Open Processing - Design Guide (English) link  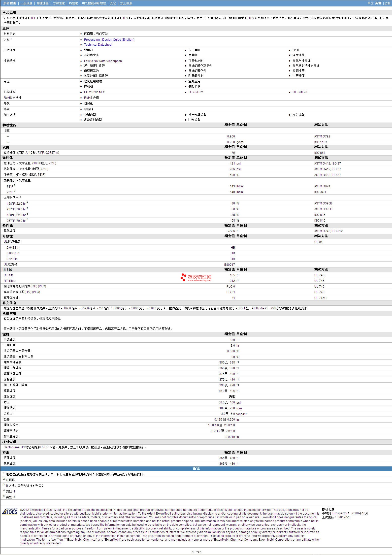tap(109, 40)
